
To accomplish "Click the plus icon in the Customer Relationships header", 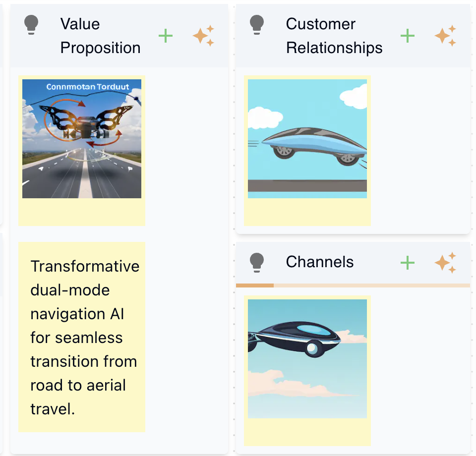I will (408, 35).
